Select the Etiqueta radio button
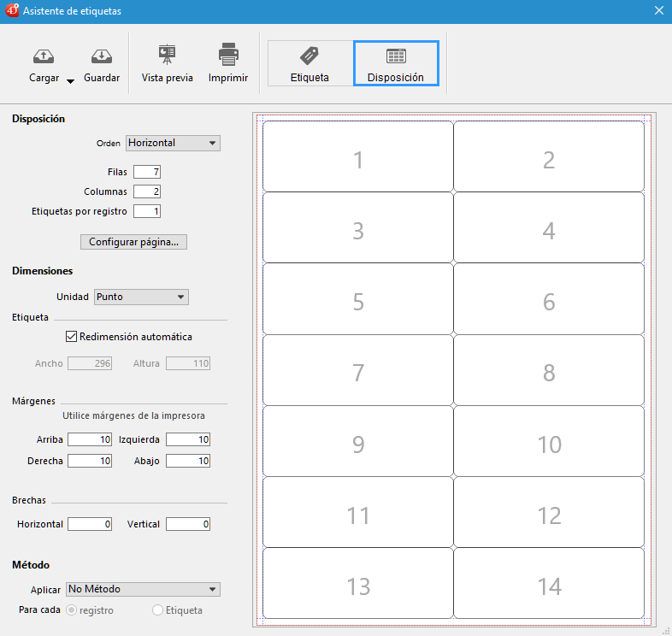 click(157, 610)
